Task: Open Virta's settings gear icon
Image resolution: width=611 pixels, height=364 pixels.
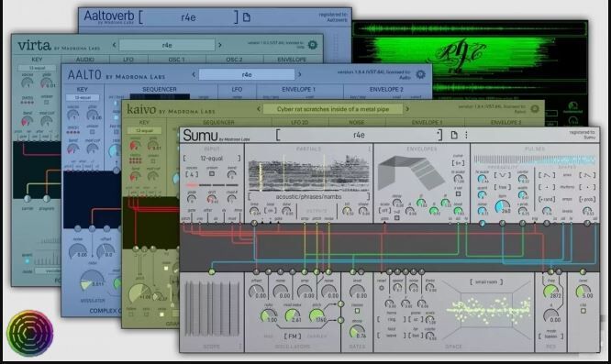Action: pos(313,45)
